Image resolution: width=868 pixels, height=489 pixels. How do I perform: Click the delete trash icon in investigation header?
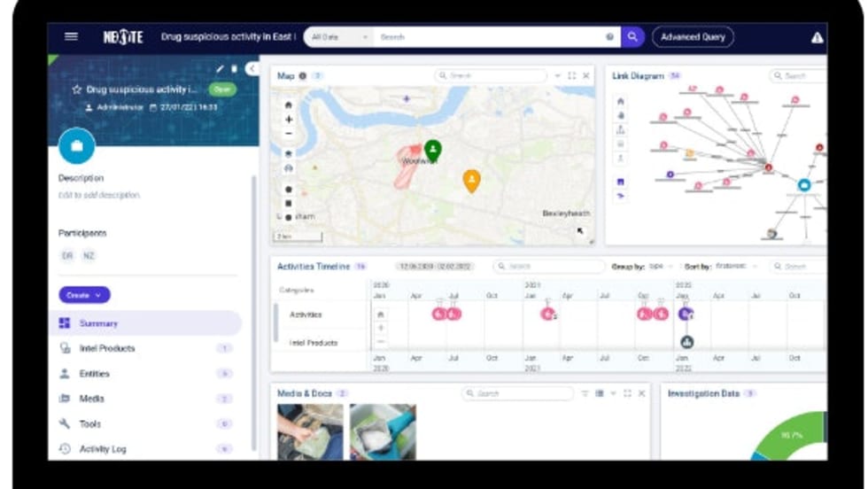[x=234, y=68]
